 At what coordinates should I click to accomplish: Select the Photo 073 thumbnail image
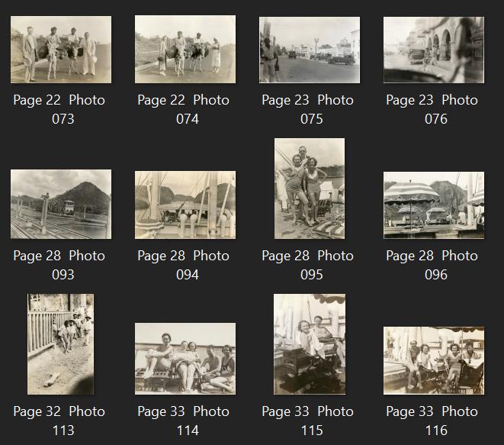point(60,50)
